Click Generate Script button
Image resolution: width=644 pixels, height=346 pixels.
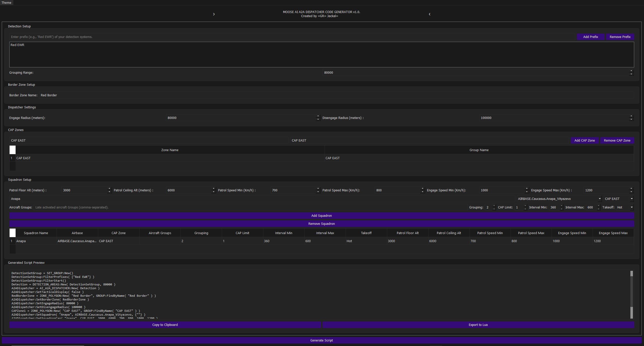321,340
